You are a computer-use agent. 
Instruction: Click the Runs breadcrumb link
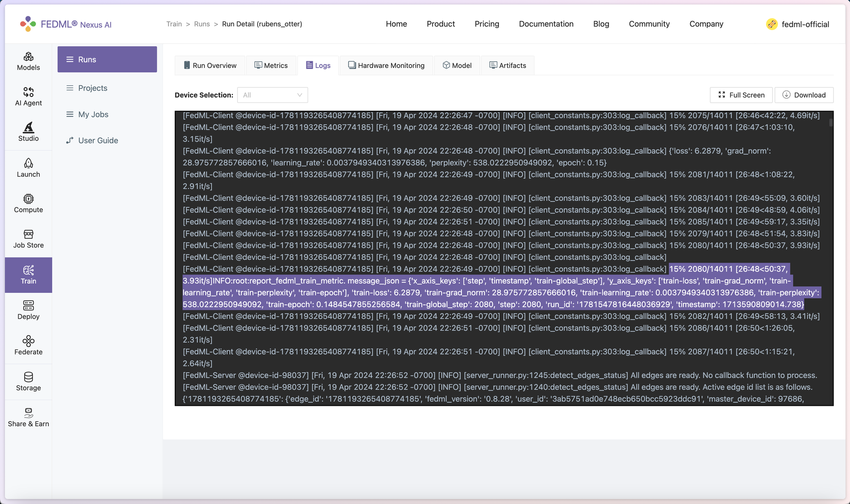coord(202,24)
